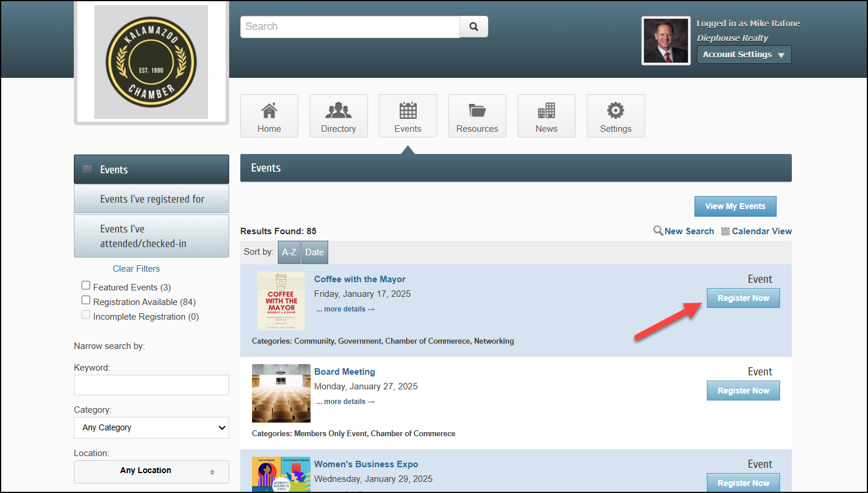Open the Settings gear icon
This screenshot has height=493, width=868.
615,111
